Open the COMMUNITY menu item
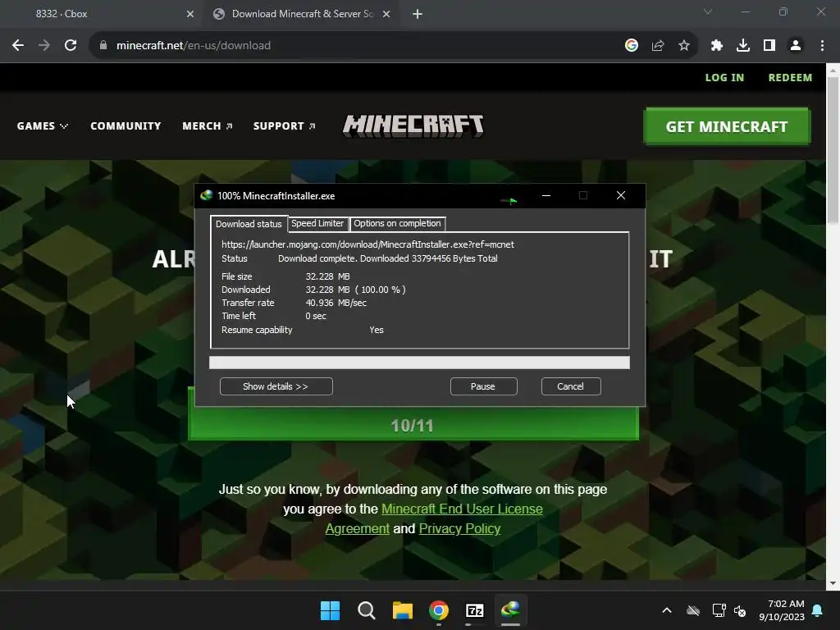 coord(126,126)
